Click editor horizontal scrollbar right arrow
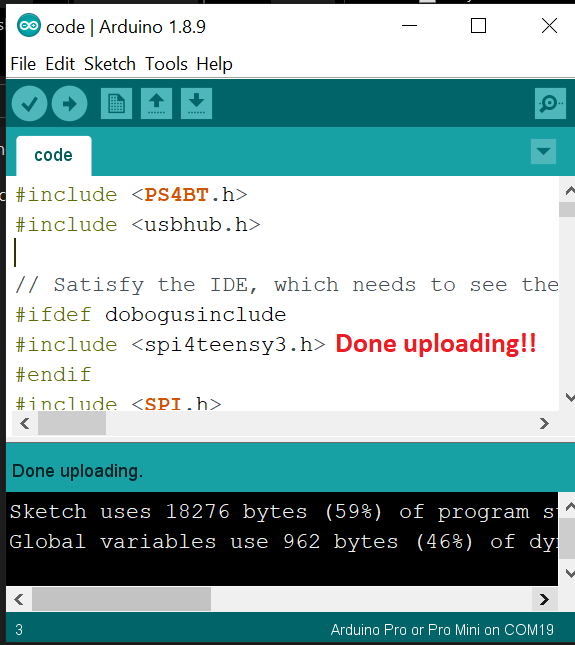This screenshot has height=645, width=575. pyautogui.click(x=544, y=423)
